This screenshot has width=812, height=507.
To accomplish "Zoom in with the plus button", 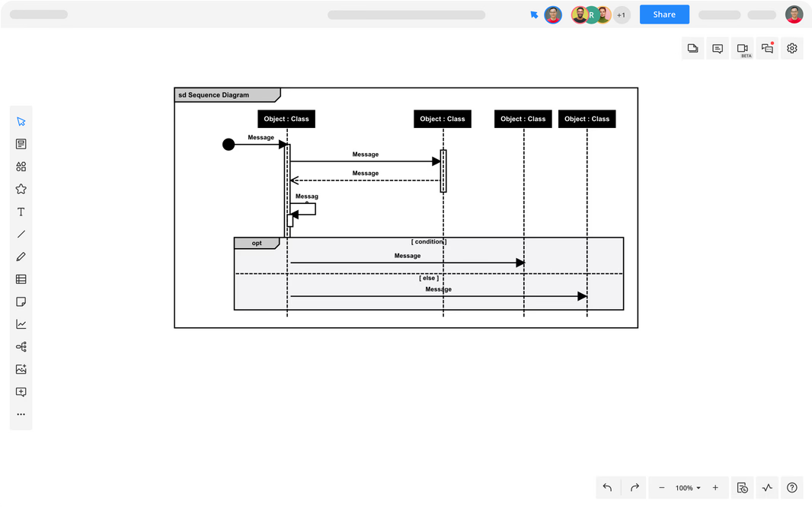I will 715,488.
